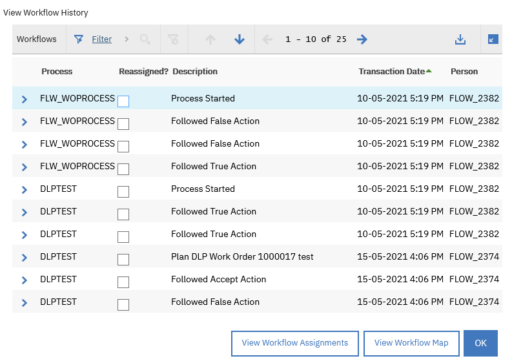Screen dimensions: 512x363
Task: Click the download table icon
Action: [x=460, y=39]
